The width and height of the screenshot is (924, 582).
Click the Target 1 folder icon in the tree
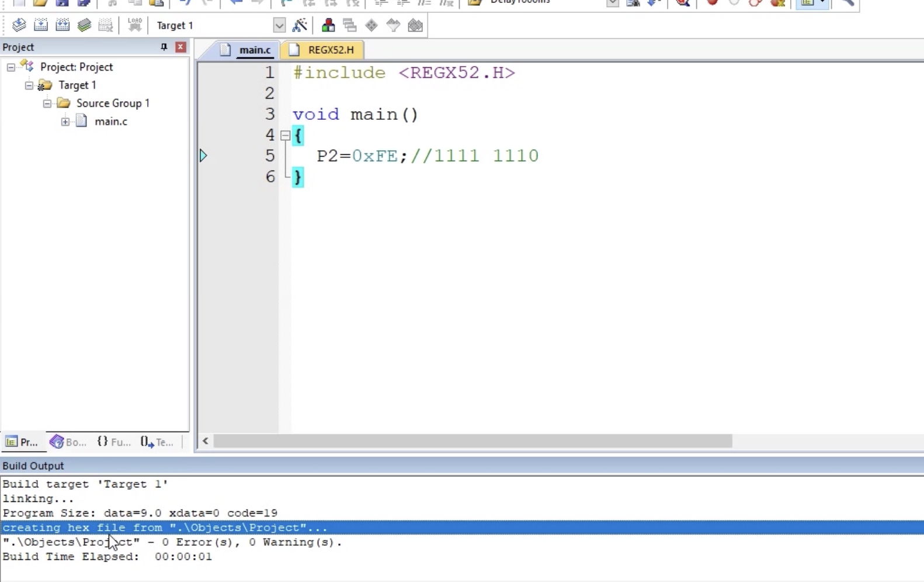click(x=45, y=85)
